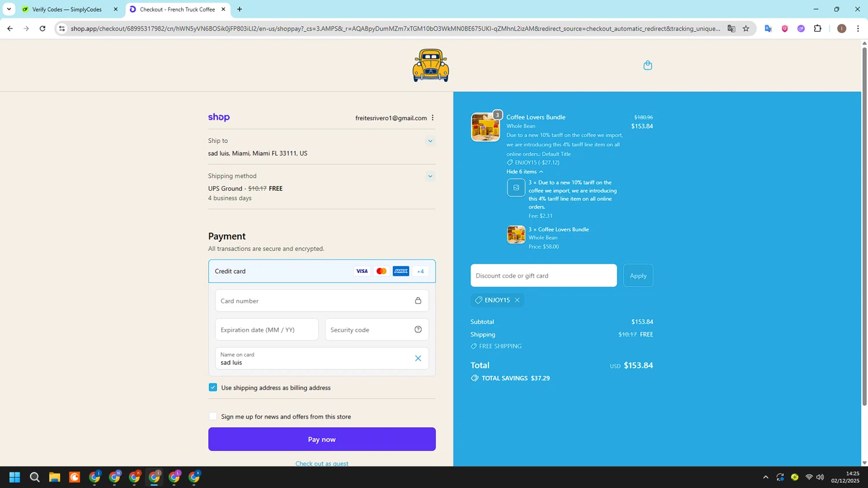The width and height of the screenshot is (868, 488).
Task: Click the tariff fee line item icon
Action: [x=516, y=187]
